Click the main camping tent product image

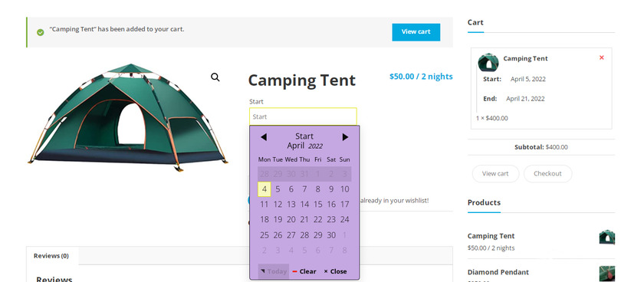coord(127,117)
